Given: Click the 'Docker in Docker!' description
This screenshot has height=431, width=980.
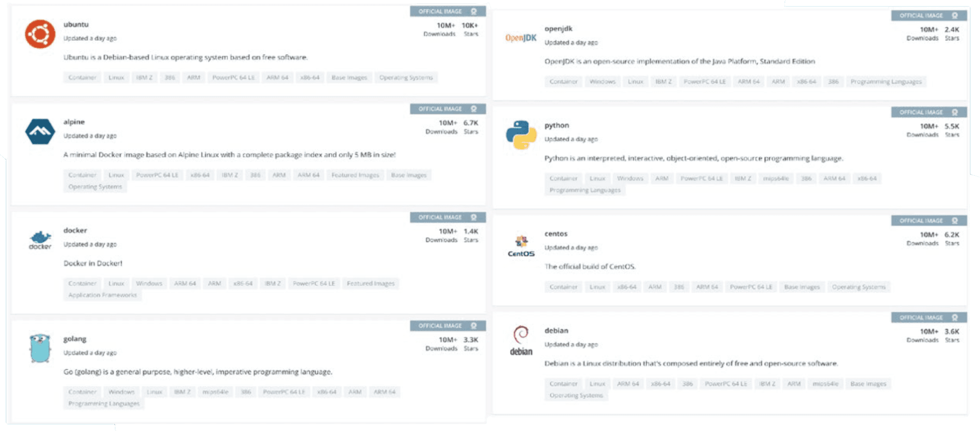Looking at the screenshot, I should pyautogui.click(x=92, y=263).
